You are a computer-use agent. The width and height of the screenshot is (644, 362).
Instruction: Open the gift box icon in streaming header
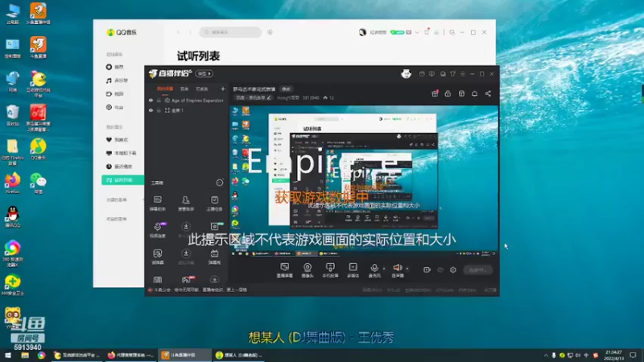coord(435,93)
